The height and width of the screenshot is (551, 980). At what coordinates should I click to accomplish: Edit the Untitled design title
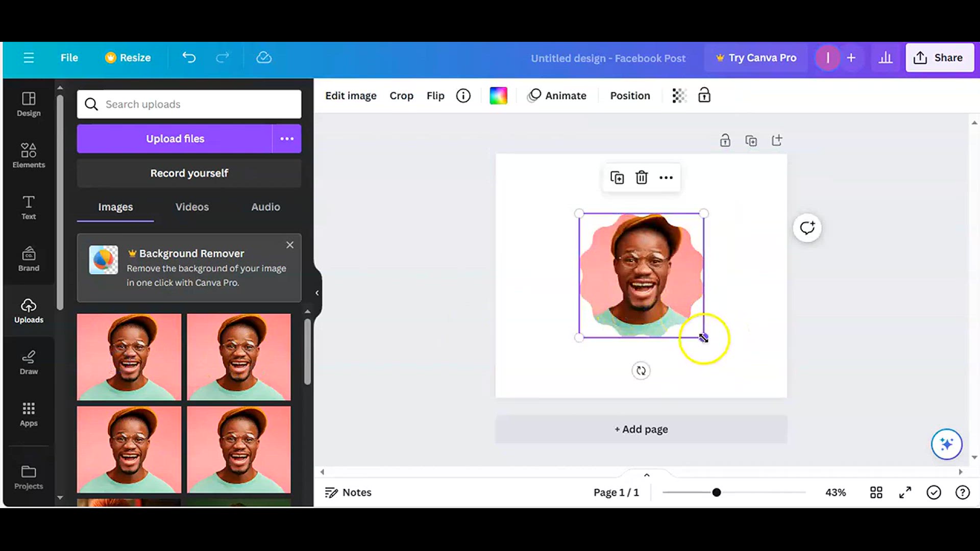[608, 58]
